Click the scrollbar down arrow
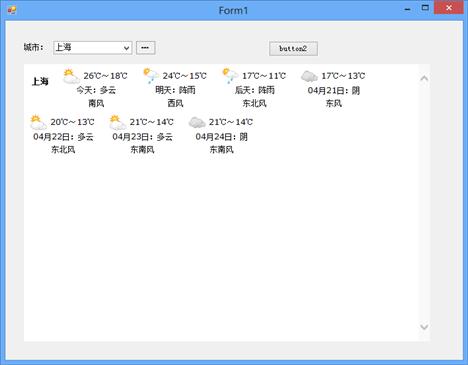468x365 pixels. click(x=424, y=327)
